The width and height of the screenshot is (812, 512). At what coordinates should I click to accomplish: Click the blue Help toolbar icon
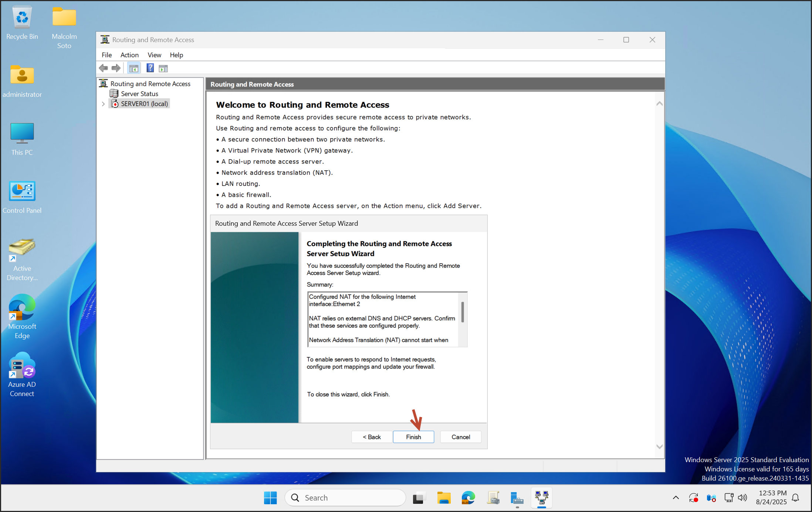tap(150, 68)
